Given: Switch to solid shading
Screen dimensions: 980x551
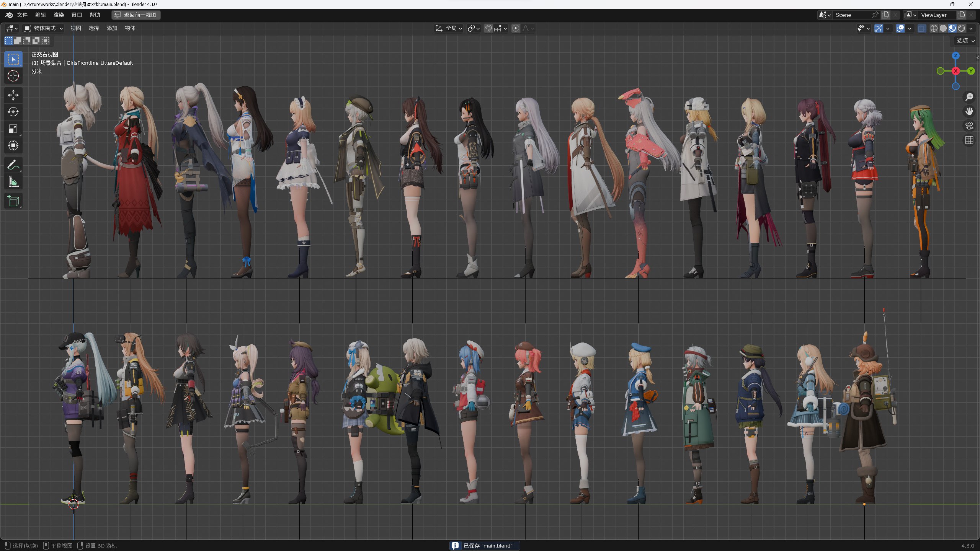Looking at the screenshot, I should (943, 28).
